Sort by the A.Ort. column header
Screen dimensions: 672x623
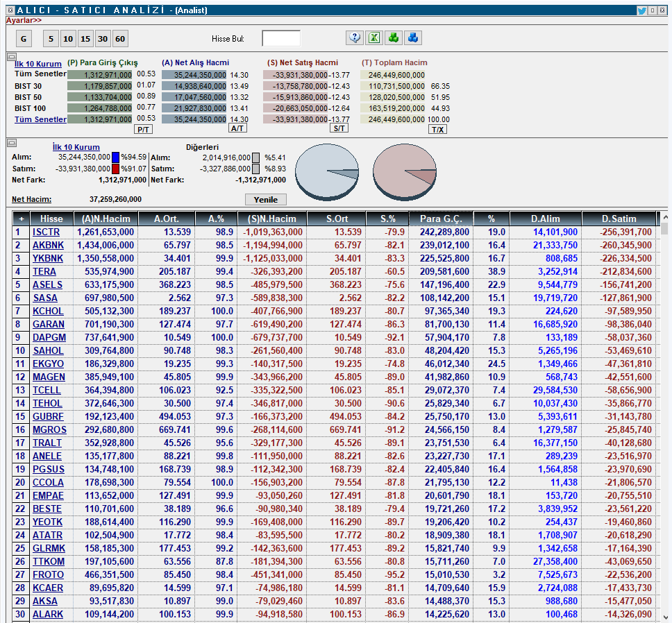click(x=167, y=219)
